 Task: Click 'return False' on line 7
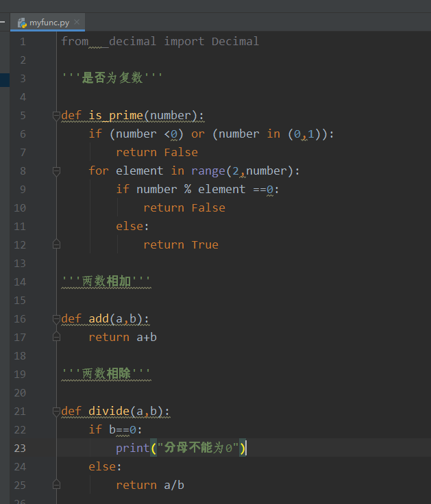tap(157, 152)
